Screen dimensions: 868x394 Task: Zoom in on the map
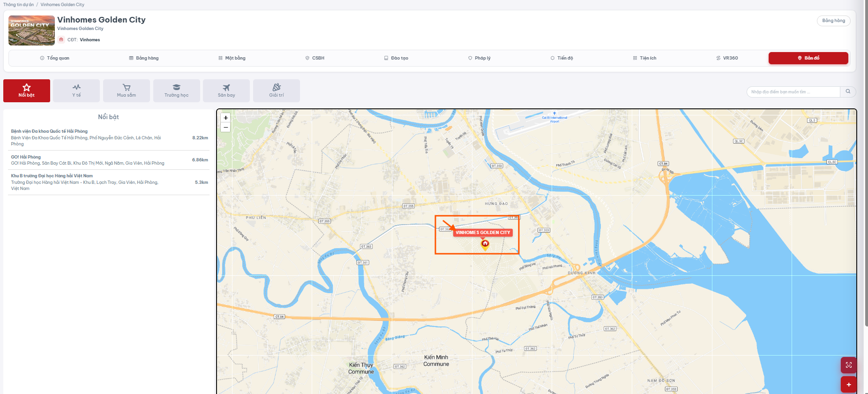[x=225, y=118]
